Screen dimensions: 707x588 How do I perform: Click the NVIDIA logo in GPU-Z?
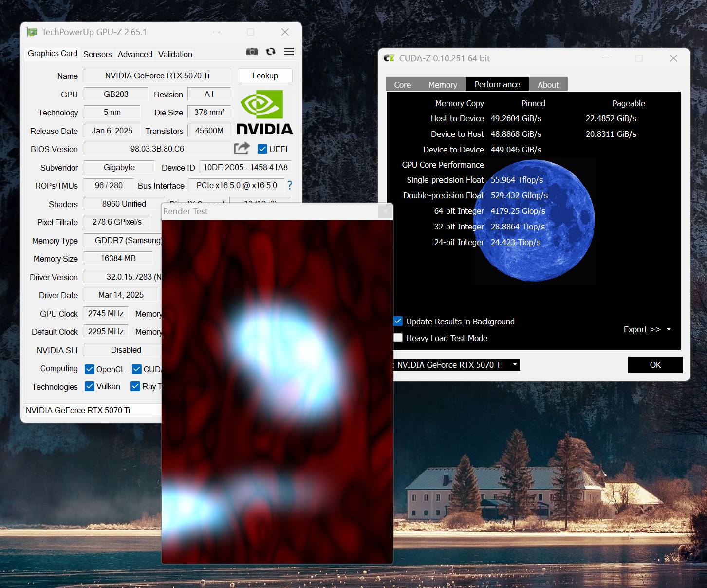265,113
